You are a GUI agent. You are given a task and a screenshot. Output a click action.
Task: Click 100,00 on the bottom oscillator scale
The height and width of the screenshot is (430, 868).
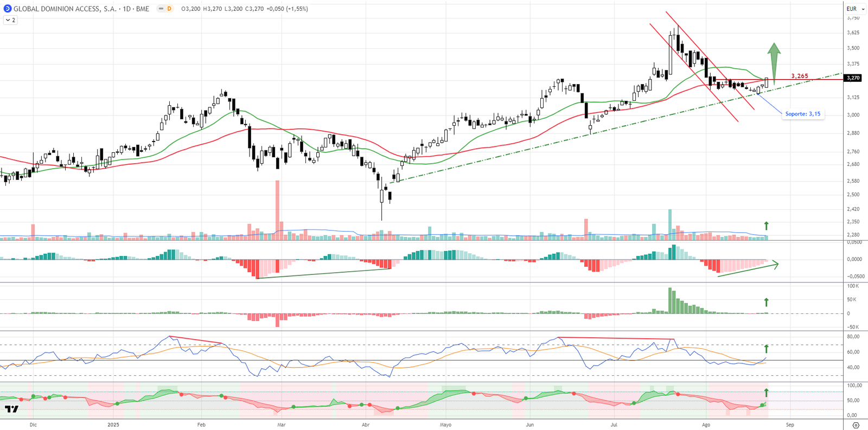coord(854,385)
